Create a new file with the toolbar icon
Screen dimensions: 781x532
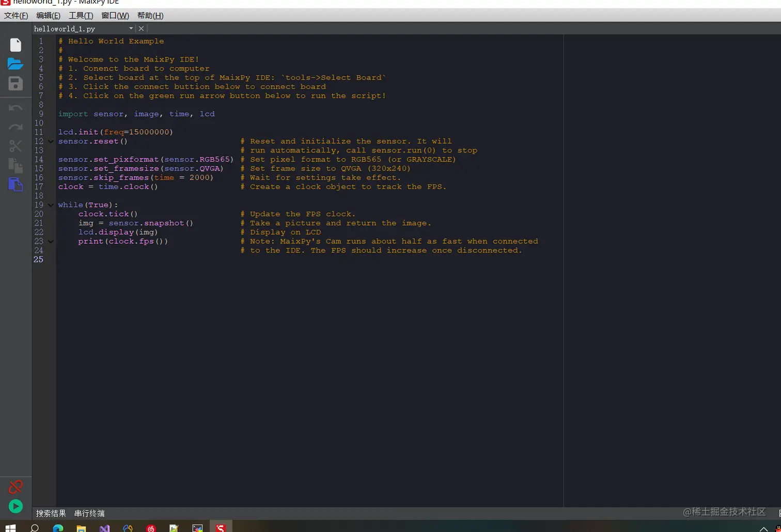15,45
